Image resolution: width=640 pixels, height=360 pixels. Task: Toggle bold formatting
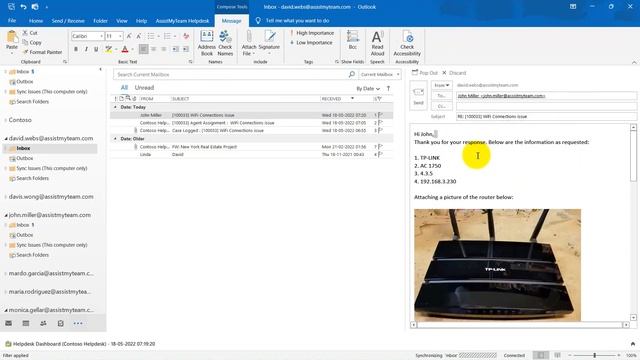pyautogui.click(x=76, y=49)
